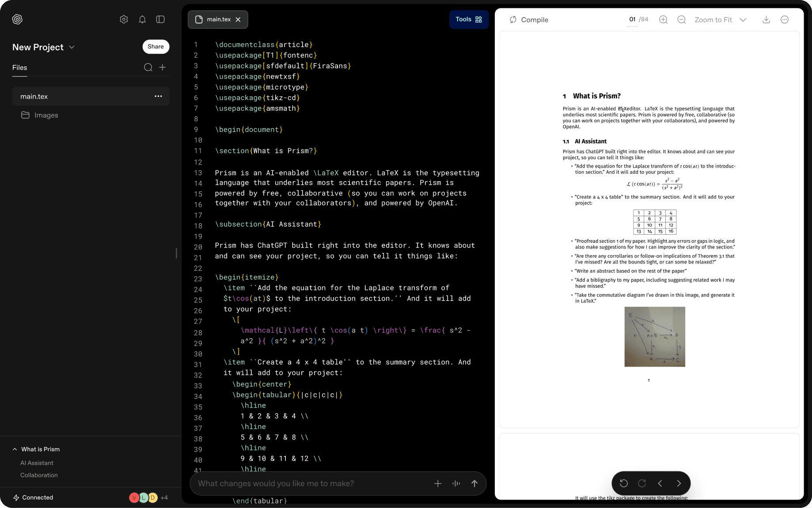Image resolution: width=812 pixels, height=508 pixels.
Task: Go to previous page with left chevron
Action: (660, 483)
